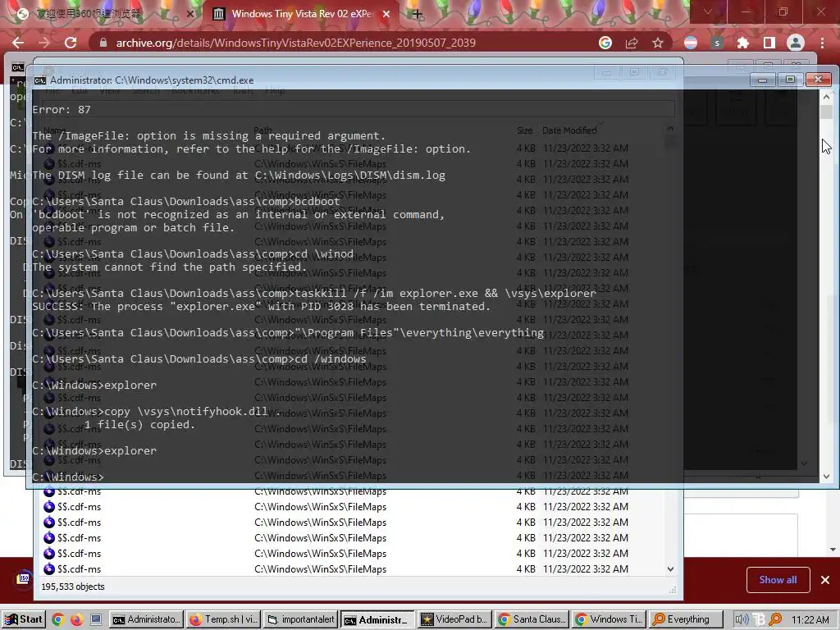
Task: Click the Google icon in the address bar
Action: pyautogui.click(x=605, y=43)
